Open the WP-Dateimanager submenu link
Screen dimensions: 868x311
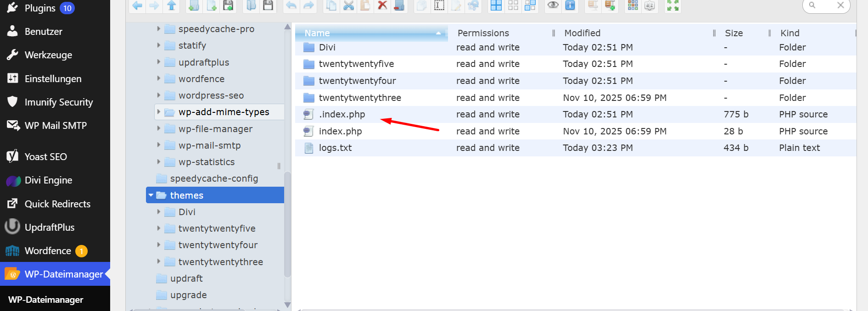click(x=46, y=300)
